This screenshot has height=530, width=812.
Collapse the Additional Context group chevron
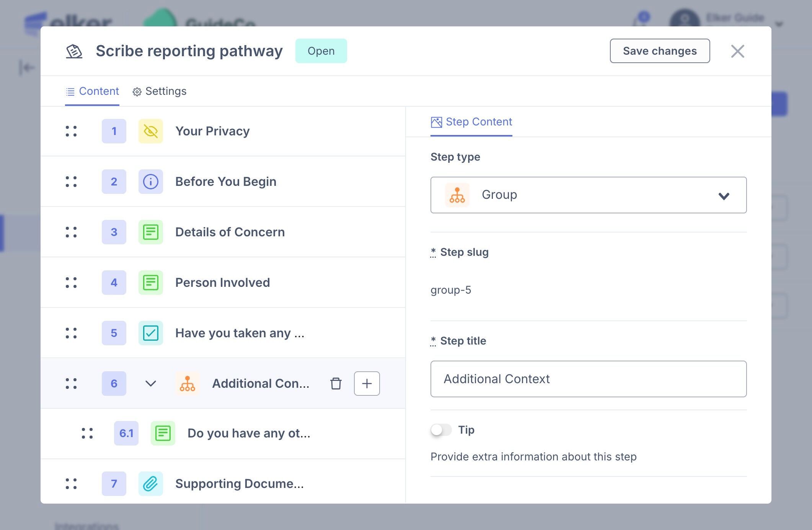(x=150, y=384)
